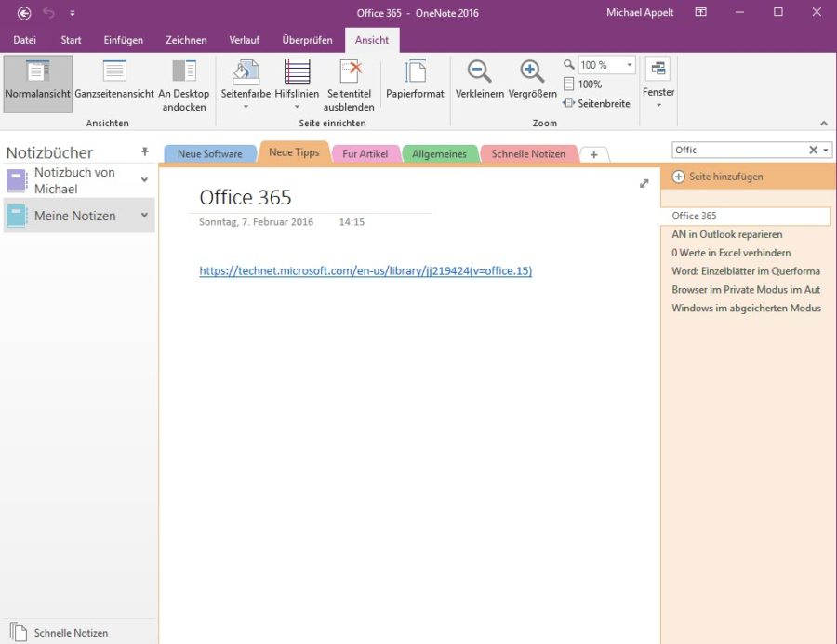
Task: Click the page date Sonntag, 7. Februar 2016
Action: 257,222
